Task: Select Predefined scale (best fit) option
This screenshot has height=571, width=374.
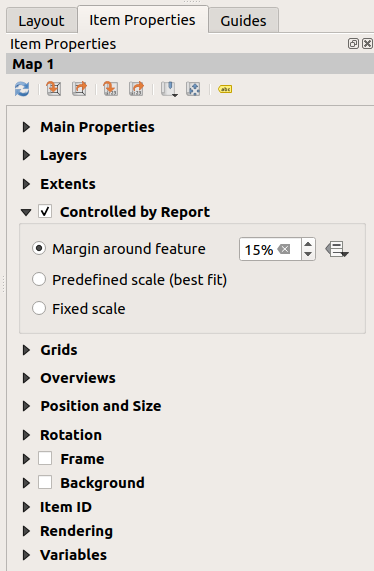Action: [39, 280]
